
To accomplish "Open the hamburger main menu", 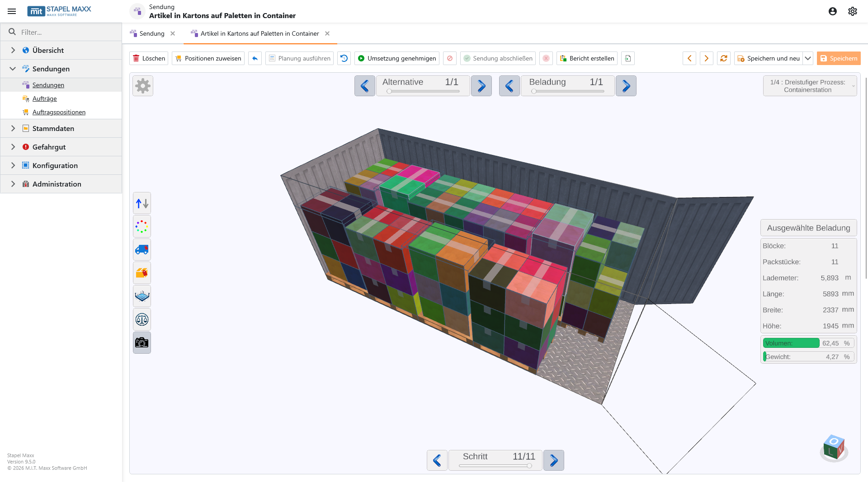I will [12, 11].
